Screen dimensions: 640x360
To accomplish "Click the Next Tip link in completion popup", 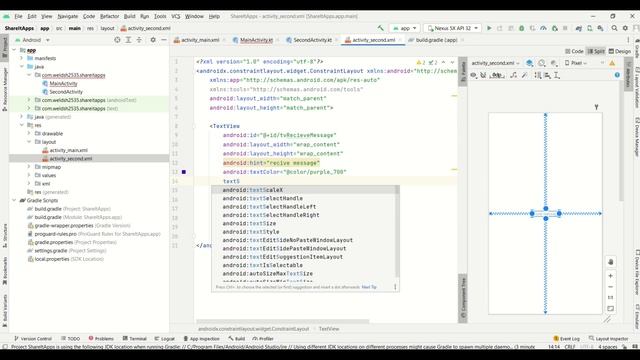I will [x=369, y=287].
